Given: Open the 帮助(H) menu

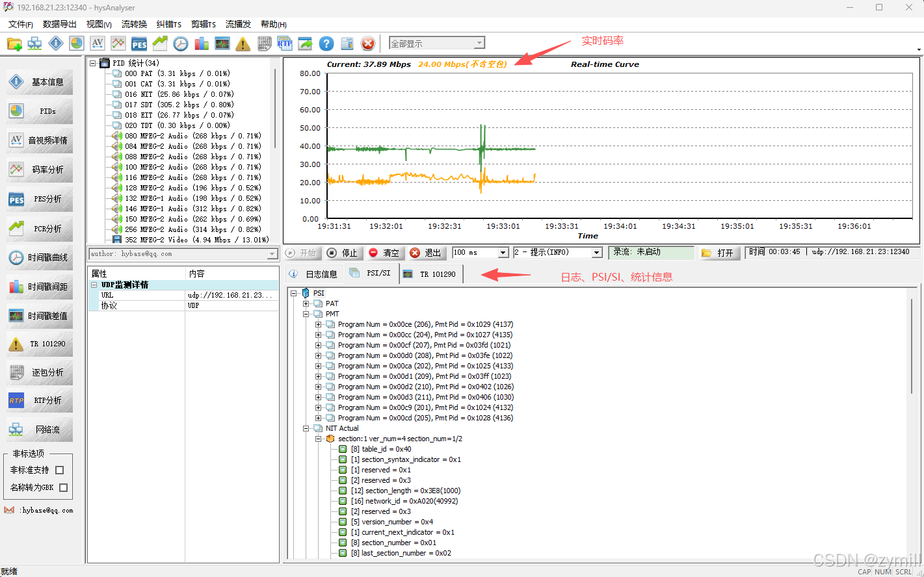Looking at the screenshot, I should tap(274, 24).
